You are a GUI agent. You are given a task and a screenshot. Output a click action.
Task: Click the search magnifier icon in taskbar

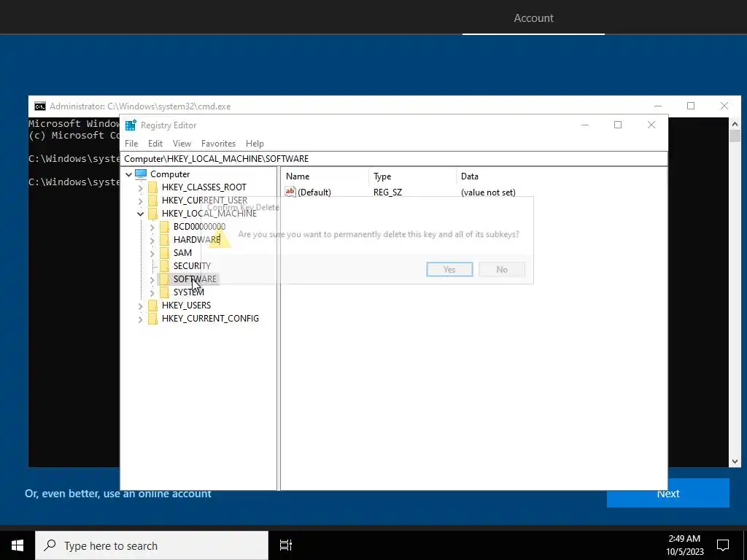pyautogui.click(x=50, y=545)
